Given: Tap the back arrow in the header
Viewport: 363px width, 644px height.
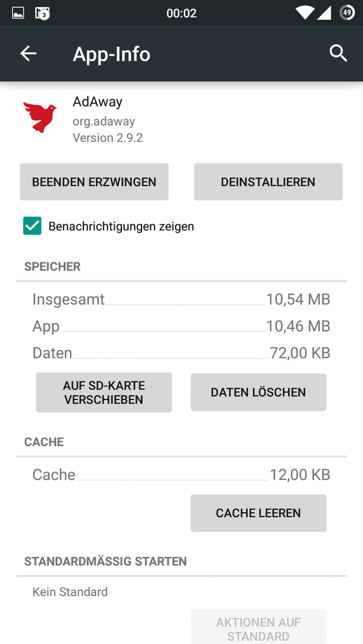Looking at the screenshot, I should (29, 54).
